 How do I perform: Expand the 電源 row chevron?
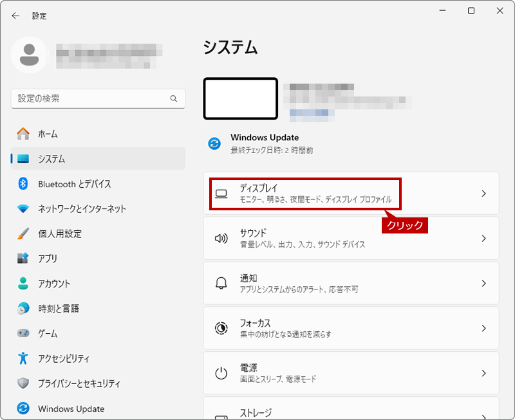click(x=484, y=373)
